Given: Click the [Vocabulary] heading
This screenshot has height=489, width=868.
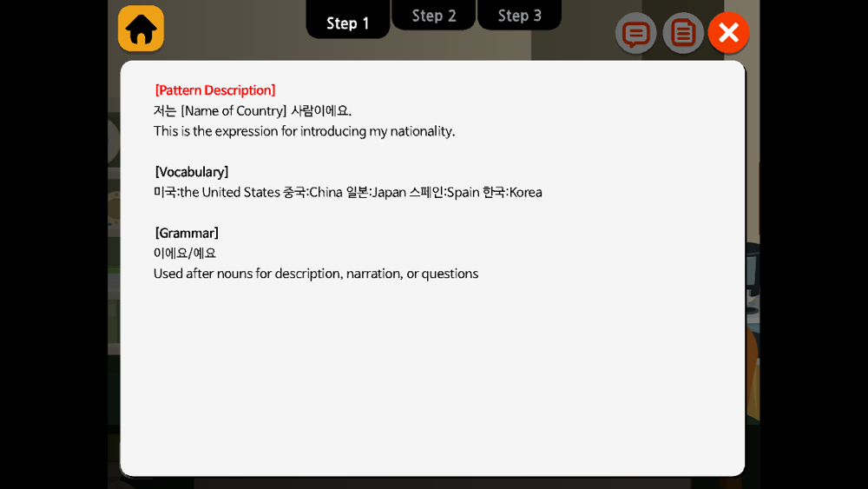Looking at the screenshot, I should [x=192, y=172].
